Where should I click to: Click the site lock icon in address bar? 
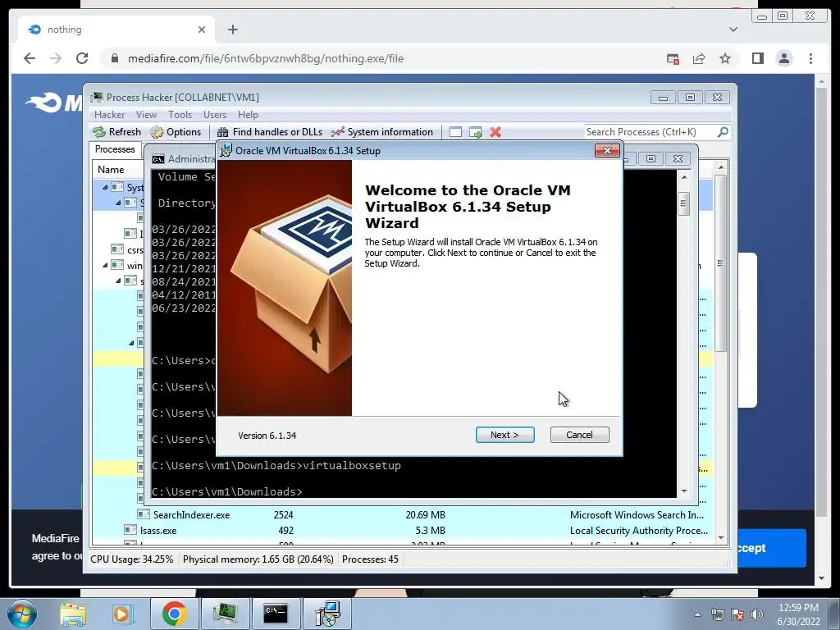click(115, 58)
